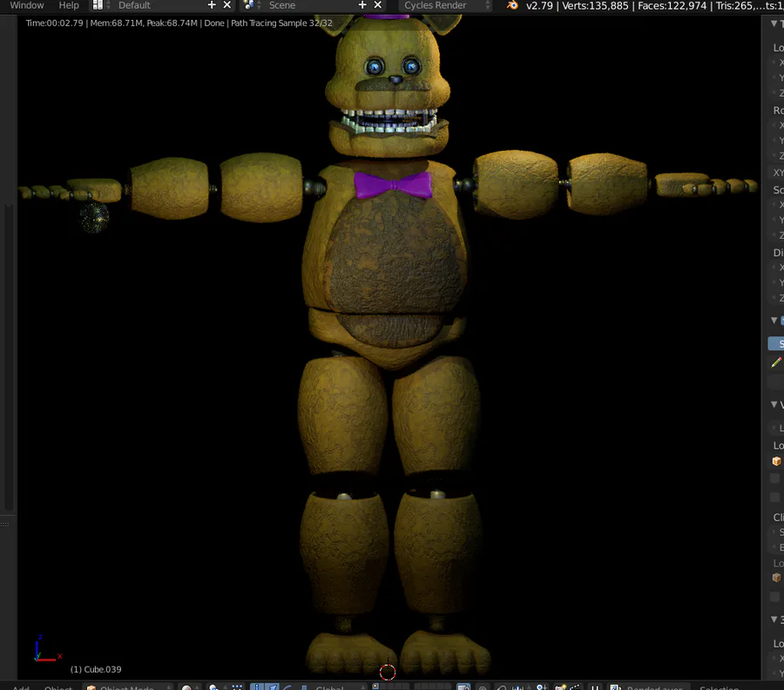784x690 pixels.
Task: Open the Window menu
Action: (26, 5)
